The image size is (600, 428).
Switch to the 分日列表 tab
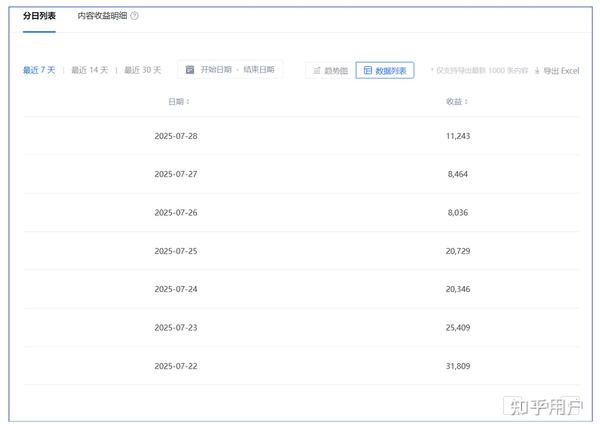coord(39,16)
